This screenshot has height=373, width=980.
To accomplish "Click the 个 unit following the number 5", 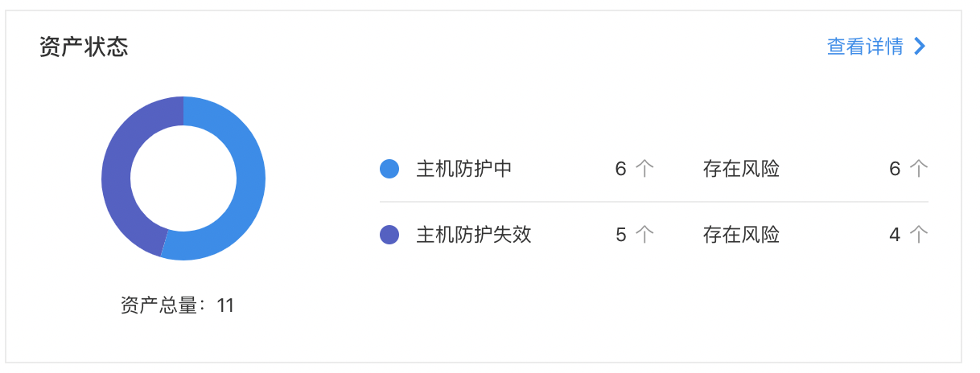I will tap(644, 235).
